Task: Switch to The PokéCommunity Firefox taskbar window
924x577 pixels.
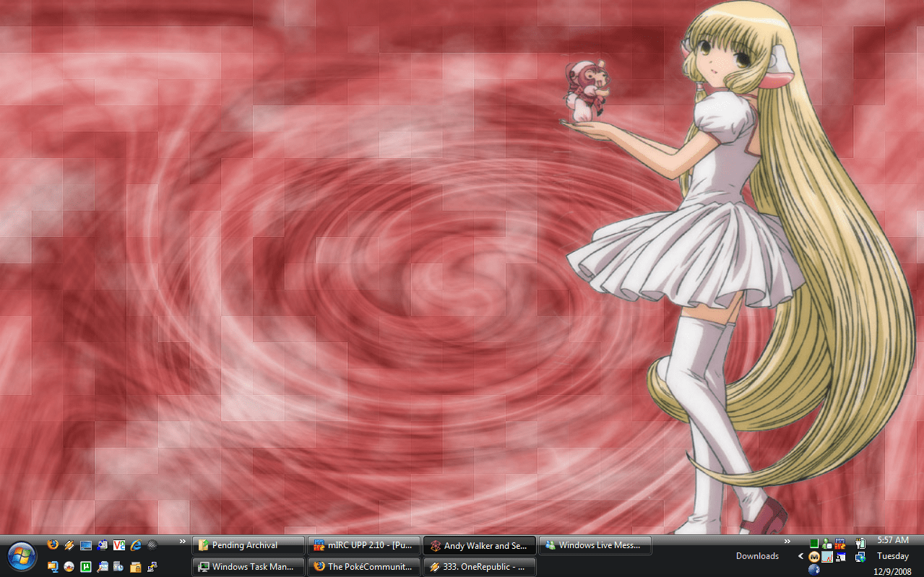Action: [x=364, y=567]
